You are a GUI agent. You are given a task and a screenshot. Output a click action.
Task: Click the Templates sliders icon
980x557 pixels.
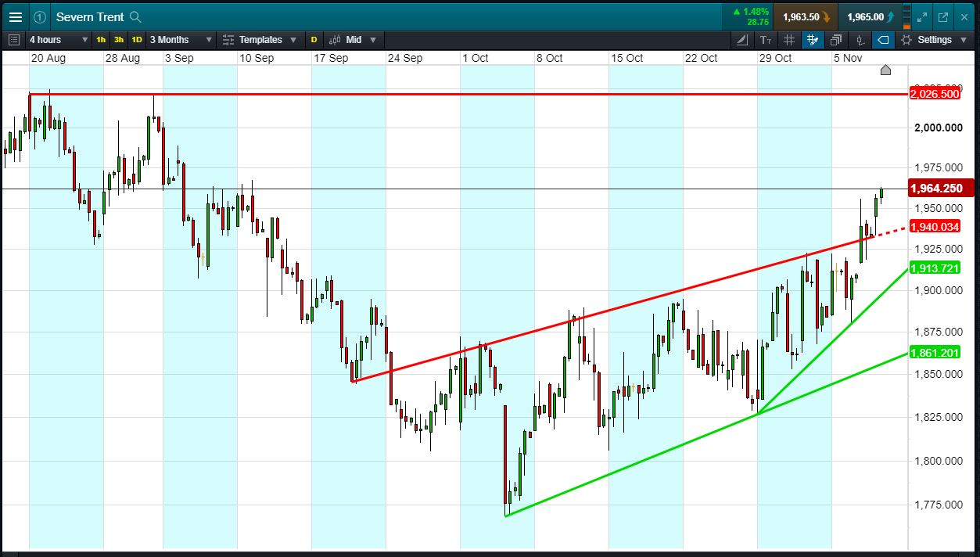228,40
